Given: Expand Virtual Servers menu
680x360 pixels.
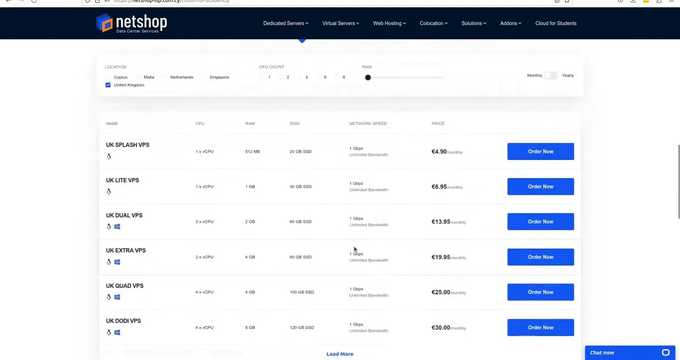Looking at the screenshot, I should tap(340, 23).
